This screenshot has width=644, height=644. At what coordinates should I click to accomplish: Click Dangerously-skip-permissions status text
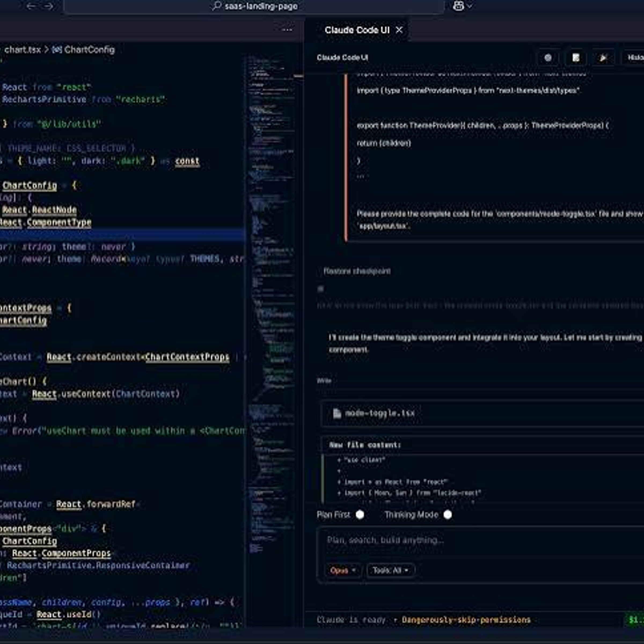pos(466,620)
